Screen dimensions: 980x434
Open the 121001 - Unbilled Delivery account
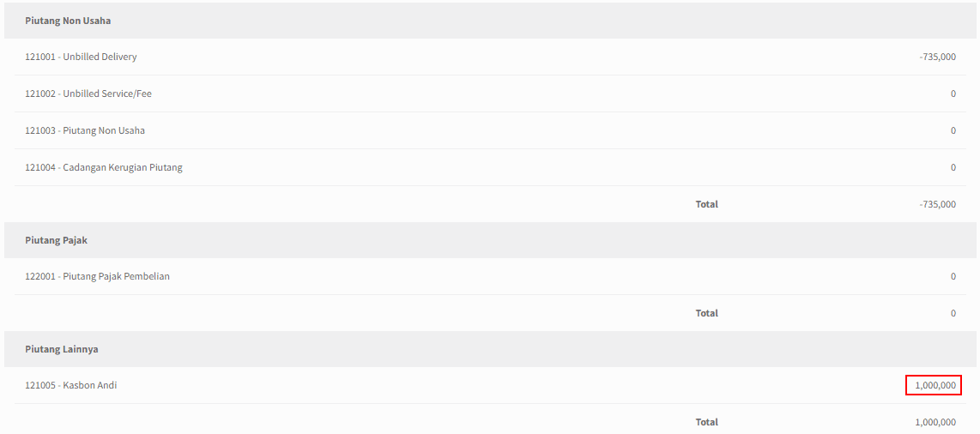coord(81,57)
